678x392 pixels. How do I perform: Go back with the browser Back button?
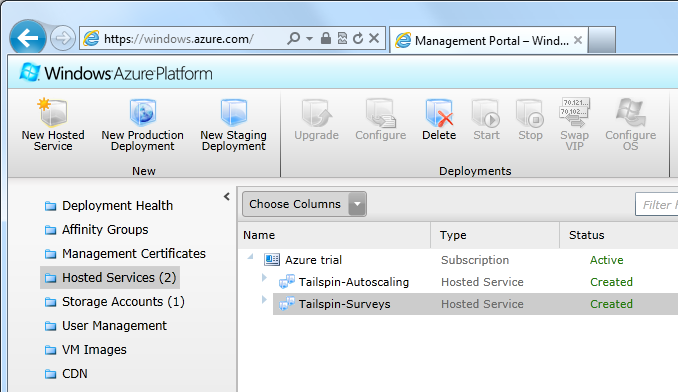pos(28,38)
